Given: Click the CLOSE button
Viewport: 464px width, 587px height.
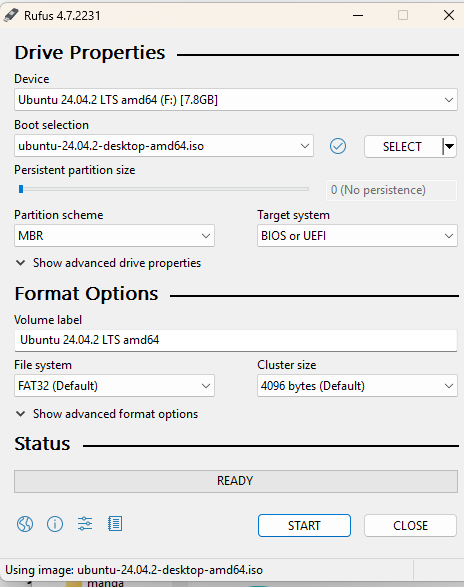Looking at the screenshot, I should [410, 526].
